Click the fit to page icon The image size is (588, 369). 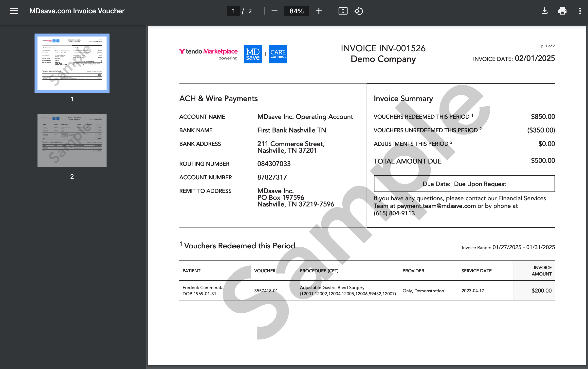tap(343, 11)
